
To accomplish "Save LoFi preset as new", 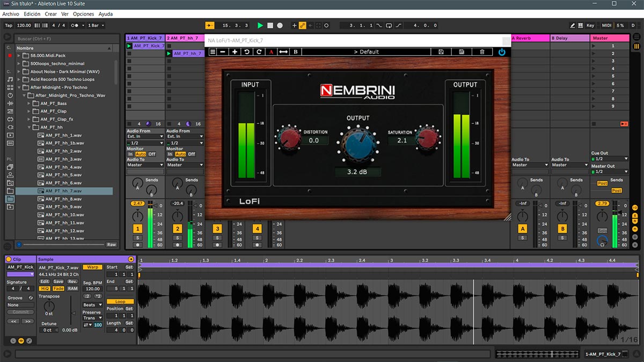I will [462, 52].
